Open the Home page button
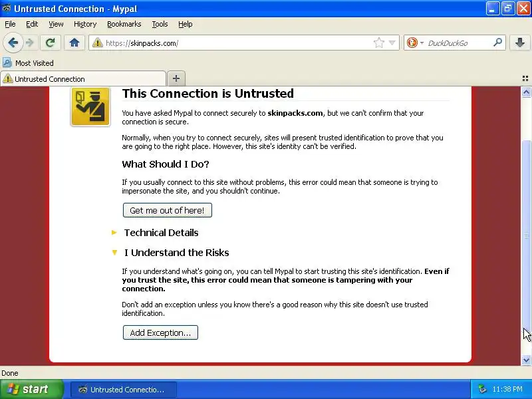Viewport: 532px width, 399px height. [74, 43]
